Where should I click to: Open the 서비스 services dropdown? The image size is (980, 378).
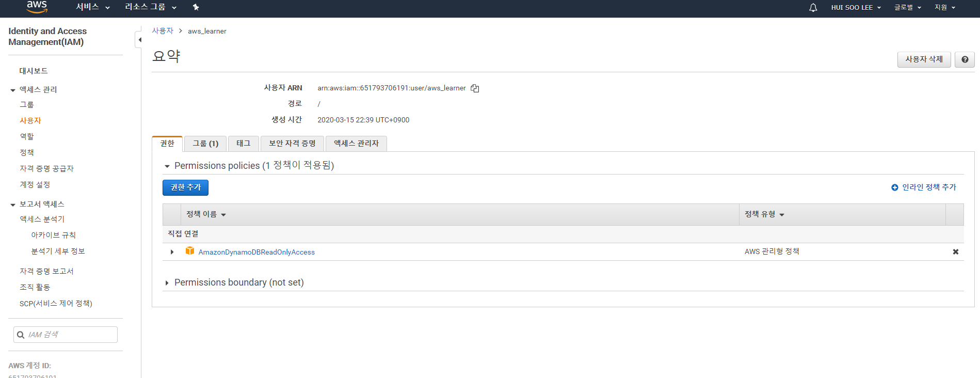point(93,7)
